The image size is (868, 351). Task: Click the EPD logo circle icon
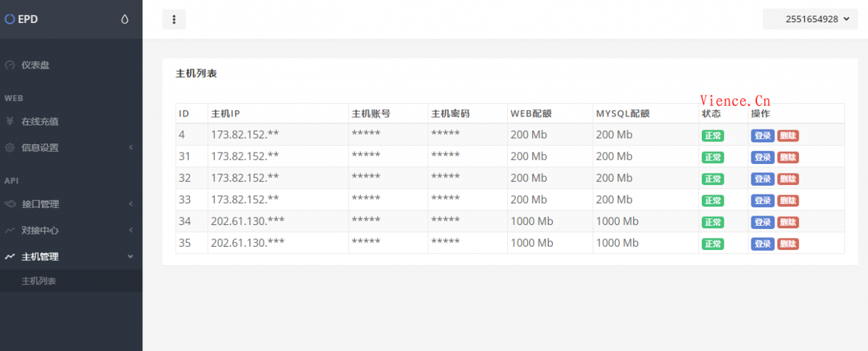[9, 20]
